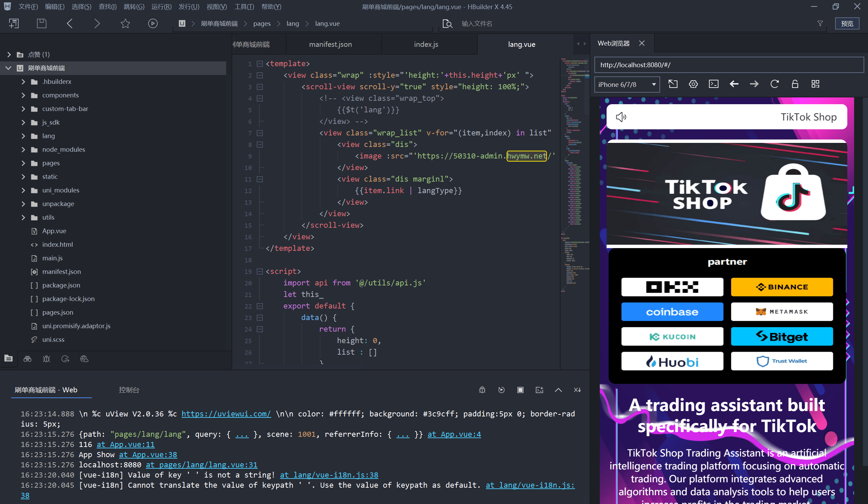Click the Save file icon
The width and height of the screenshot is (868, 504).
point(42,23)
